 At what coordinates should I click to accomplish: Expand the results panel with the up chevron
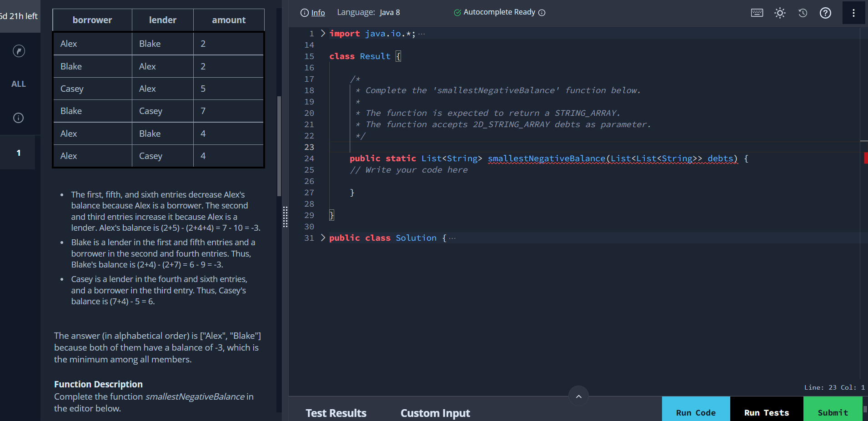coord(578,396)
